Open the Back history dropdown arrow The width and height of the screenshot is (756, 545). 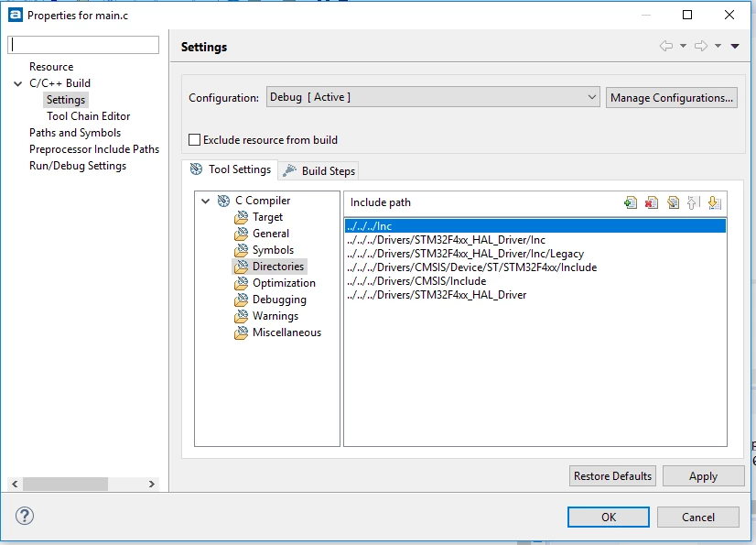(x=683, y=46)
